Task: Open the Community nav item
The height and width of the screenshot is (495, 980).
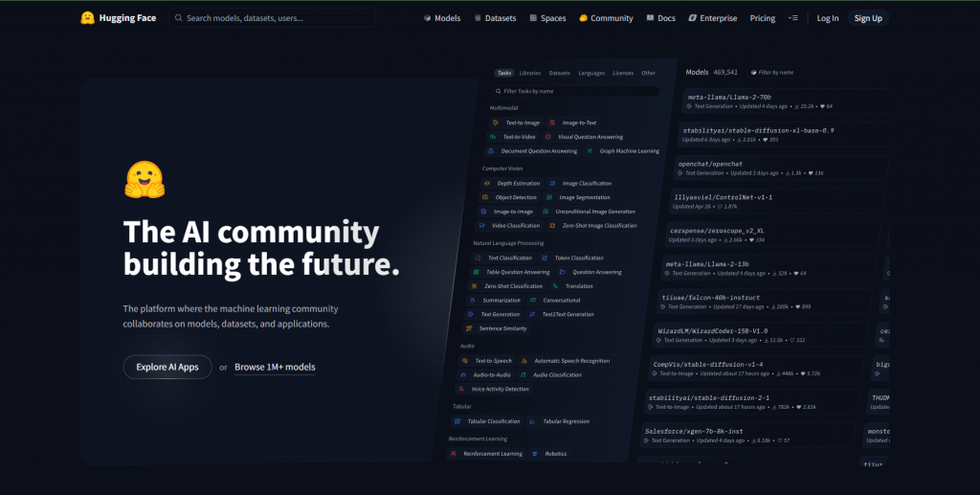Action: pos(606,18)
